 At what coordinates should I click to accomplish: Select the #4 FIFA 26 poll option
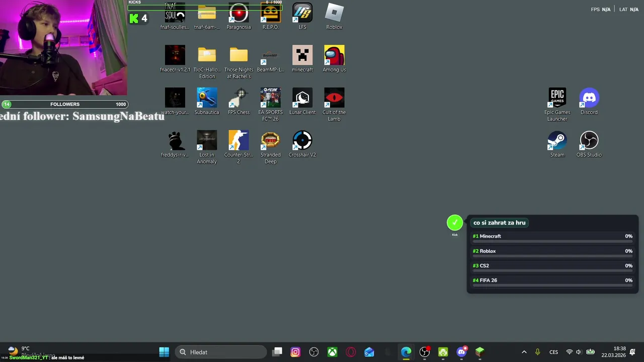[x=552, y=282]
